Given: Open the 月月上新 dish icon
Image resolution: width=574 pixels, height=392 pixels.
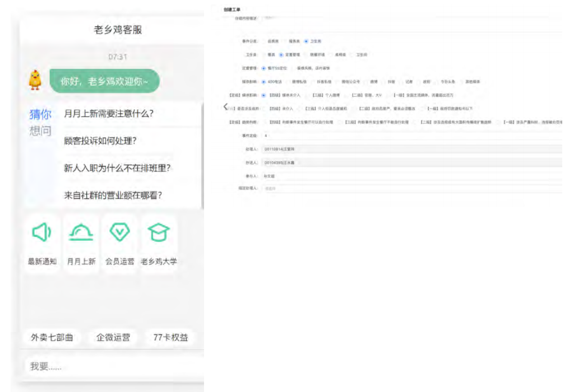Looking at the screenshot, I should 81,232.
